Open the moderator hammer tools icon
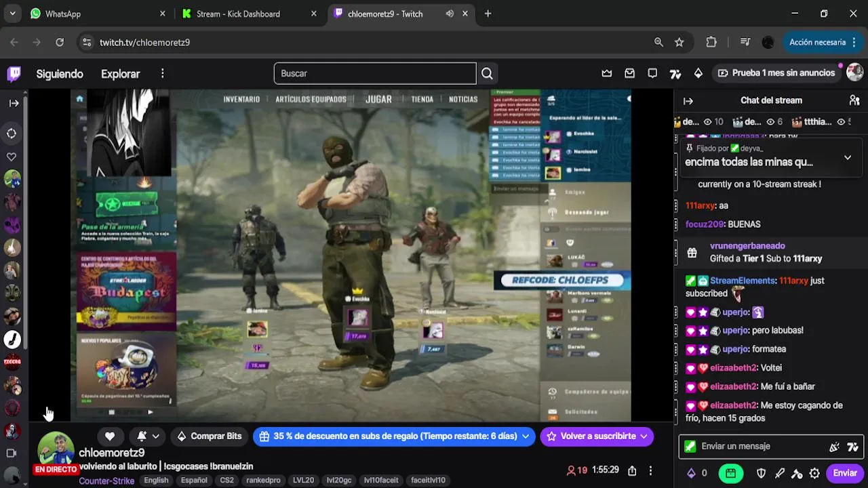The width and height of the screenshot is (868, 488). pyautogui.click(x=797, y=473)
